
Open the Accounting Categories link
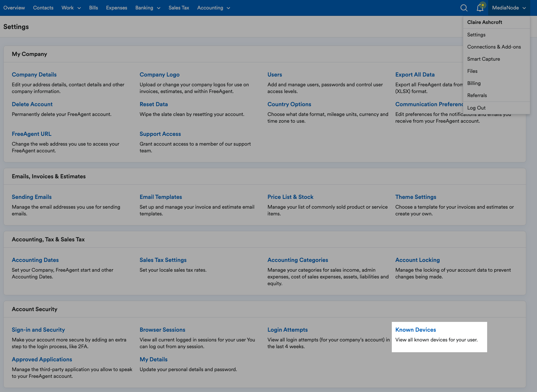[x=297, y=260]
